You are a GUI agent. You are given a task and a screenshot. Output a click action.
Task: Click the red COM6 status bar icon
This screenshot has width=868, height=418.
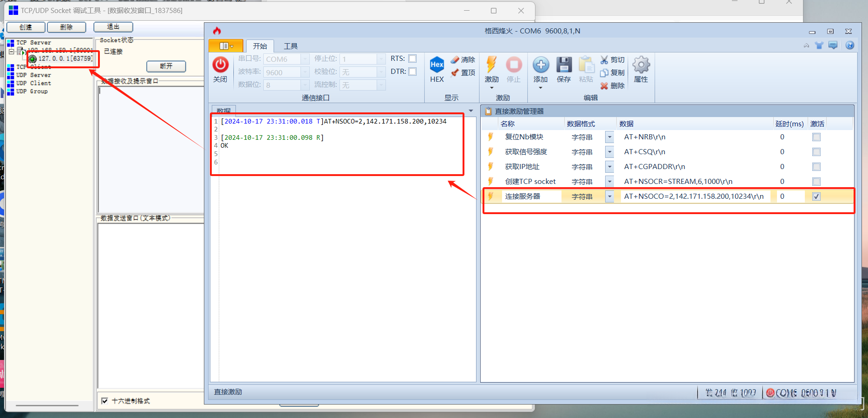click(770, 393)
